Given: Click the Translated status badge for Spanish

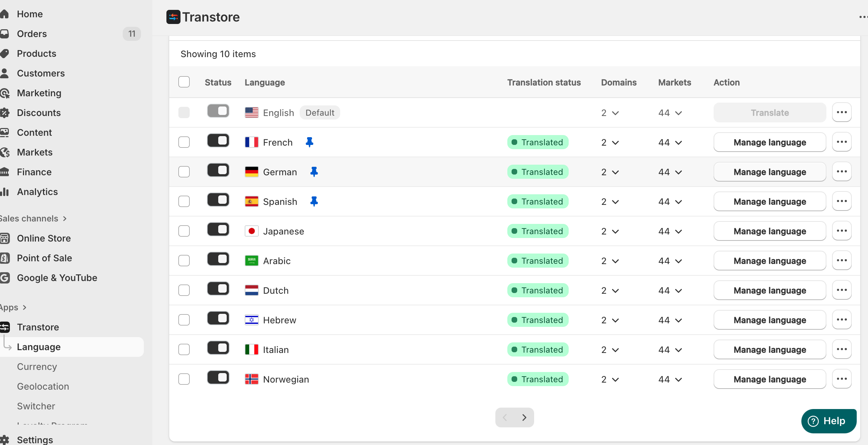Looking at the screenshot, I should pos(538,202).
